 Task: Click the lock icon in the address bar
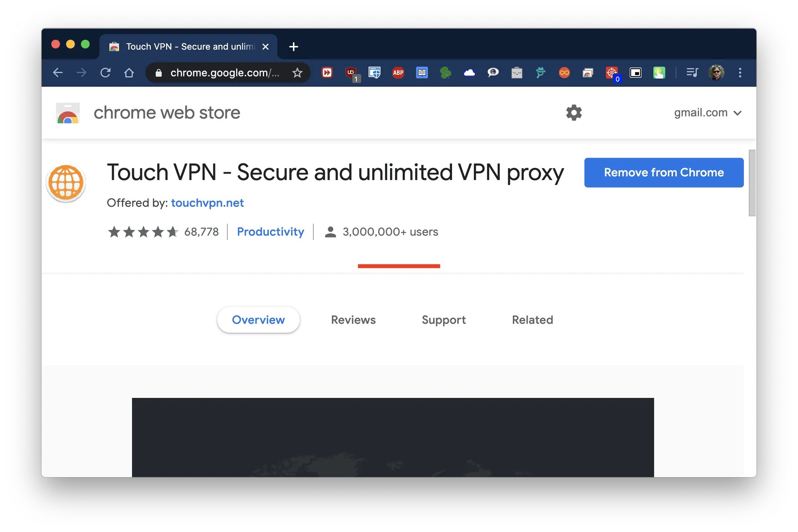coord(159,73)
